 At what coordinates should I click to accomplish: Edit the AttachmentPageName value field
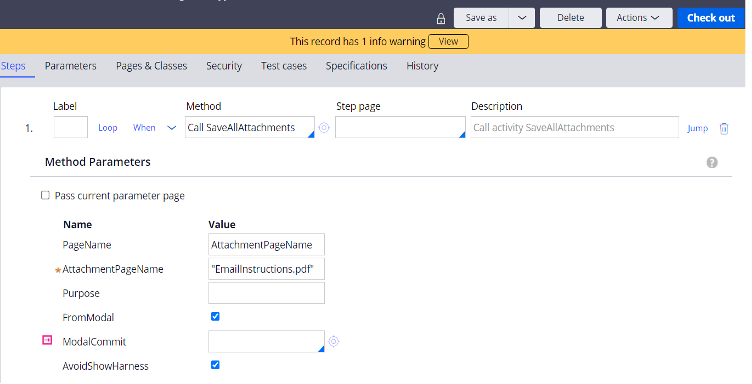[x=266, y=269]
